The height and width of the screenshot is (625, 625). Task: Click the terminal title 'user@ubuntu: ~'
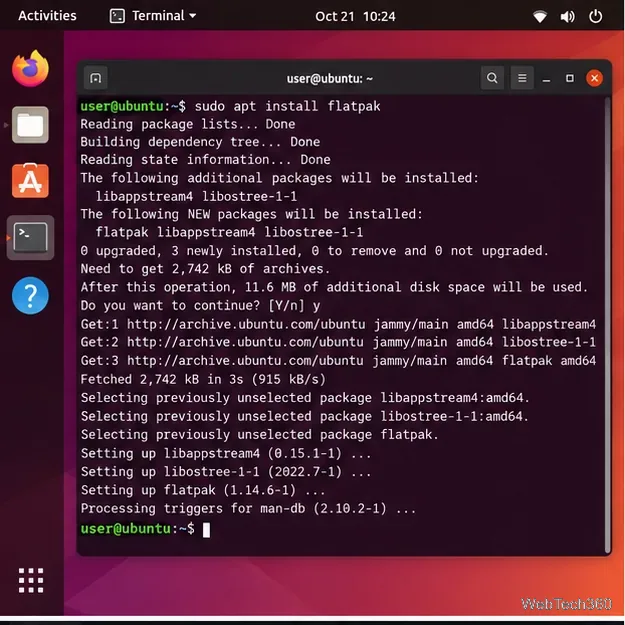click(x=330, y=79)
